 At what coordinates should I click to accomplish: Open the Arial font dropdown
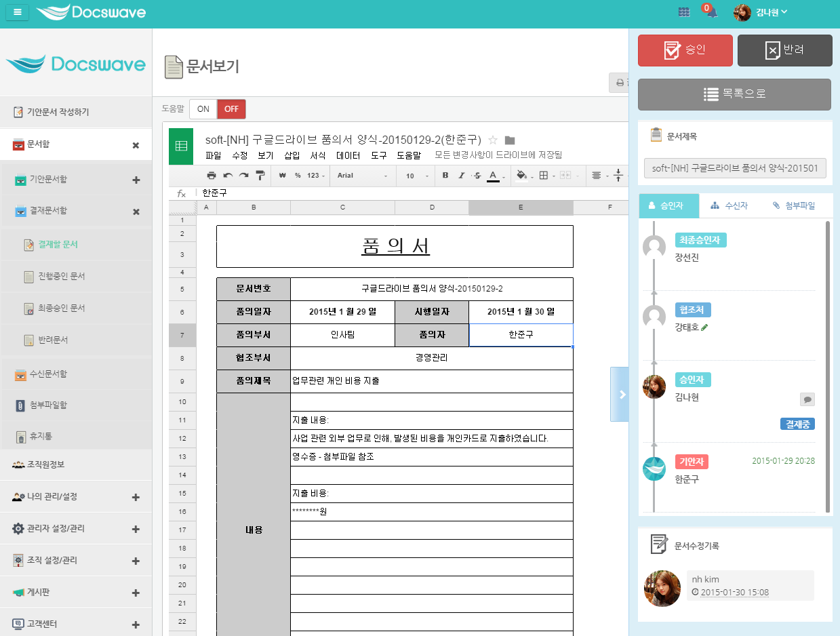pos(362,176)
